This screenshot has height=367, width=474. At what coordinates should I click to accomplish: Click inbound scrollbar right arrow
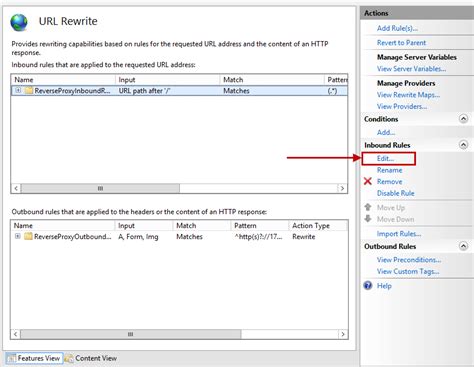point(342,188)
